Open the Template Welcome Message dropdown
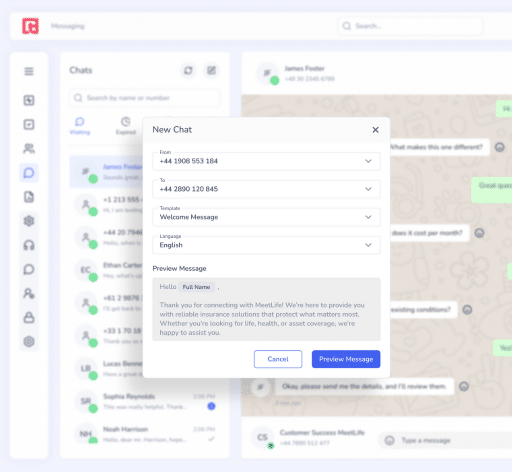Viewport: 512px width, 472px height. 266,217
